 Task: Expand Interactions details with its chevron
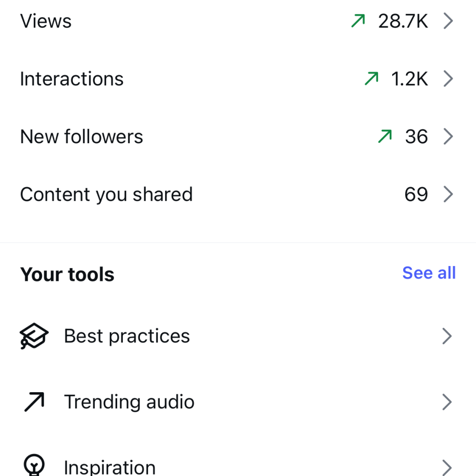coord(448,79)
